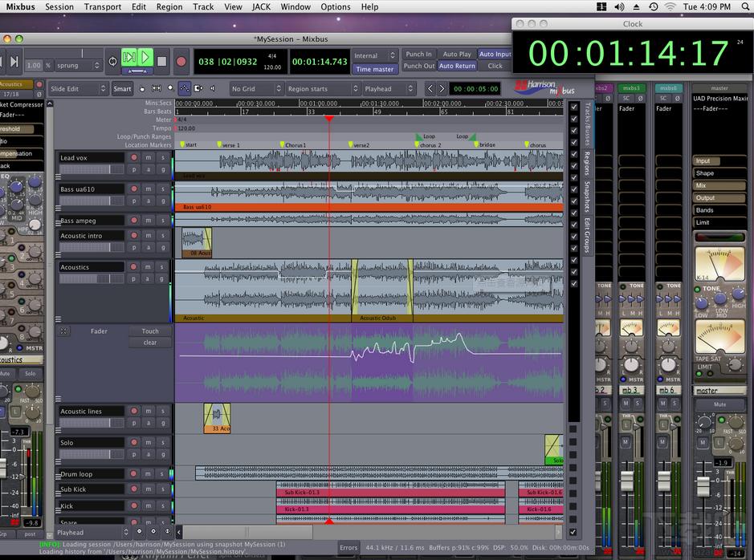Click the zoom-to-session icon at the bottom
The image size is (754, 560).
coord(167,532)
